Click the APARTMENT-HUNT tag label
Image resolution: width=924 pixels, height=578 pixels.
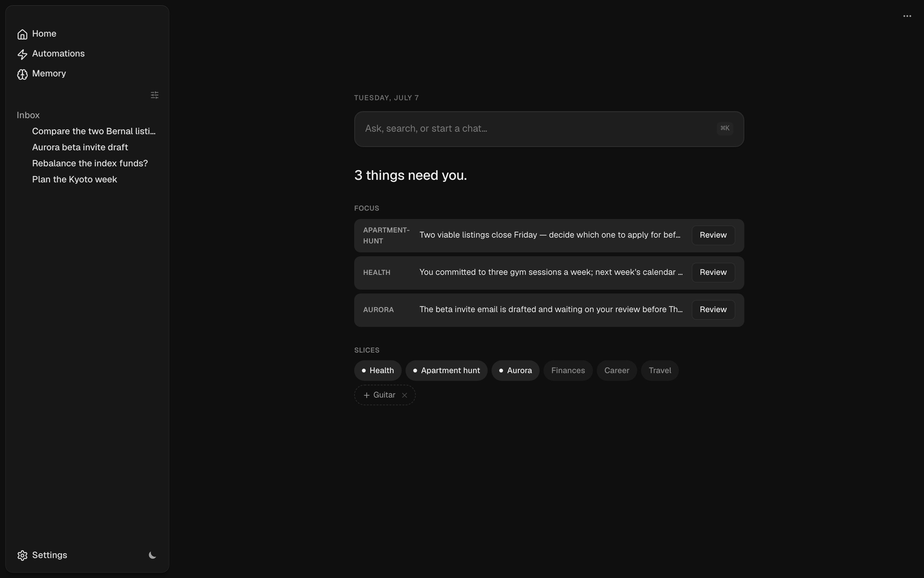(x=386, y=235)
